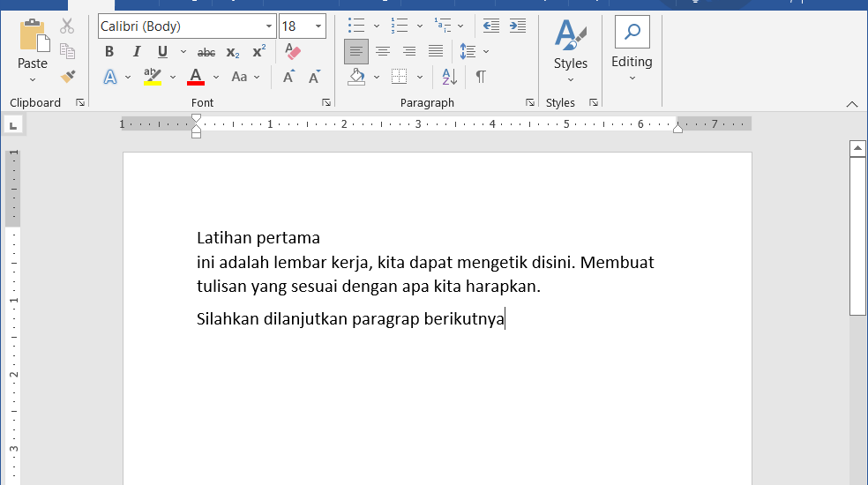Screen dimensions: 868x485
Task: Collapse the ribbon with chevron
Action: coord(852,104)
